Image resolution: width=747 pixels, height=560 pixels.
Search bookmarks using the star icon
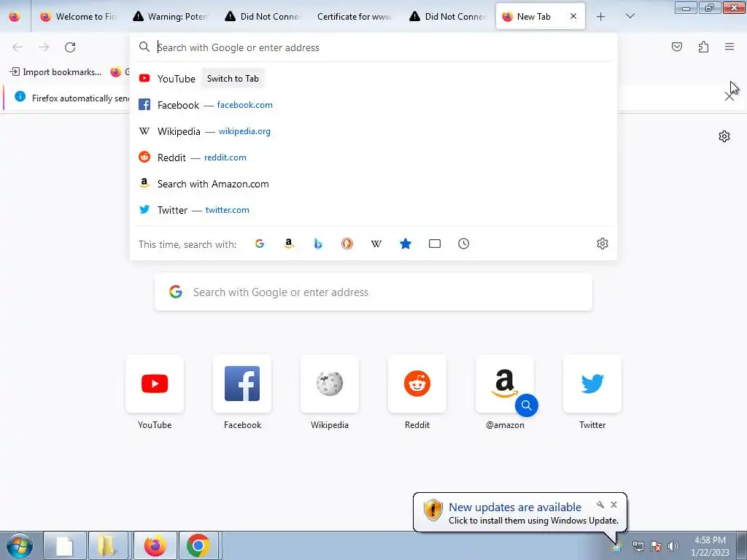[x=406, y=244]
